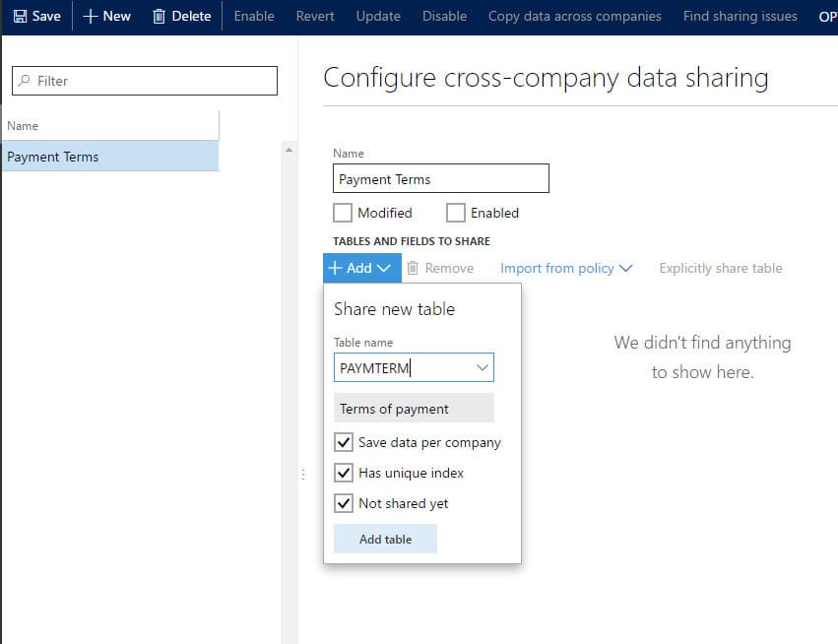The image size is (838, 644).
Task: Enable the Enabled checkbox
Action: tap(455, 213)
